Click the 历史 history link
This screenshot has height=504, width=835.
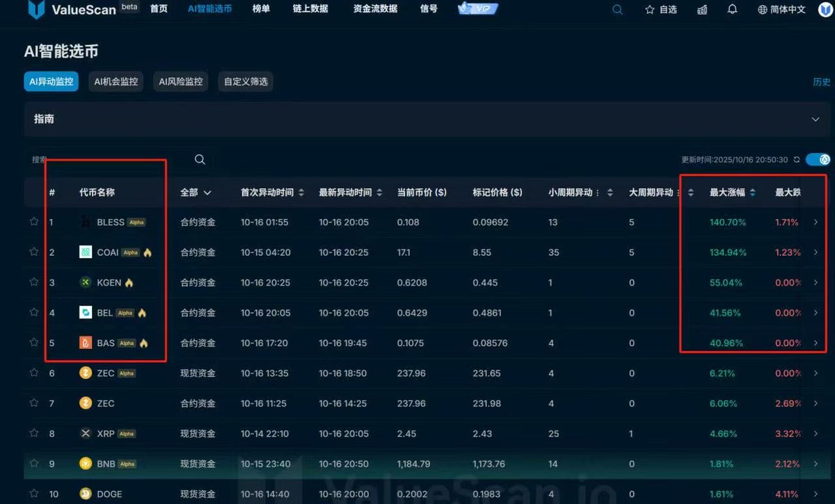point(821,82)
